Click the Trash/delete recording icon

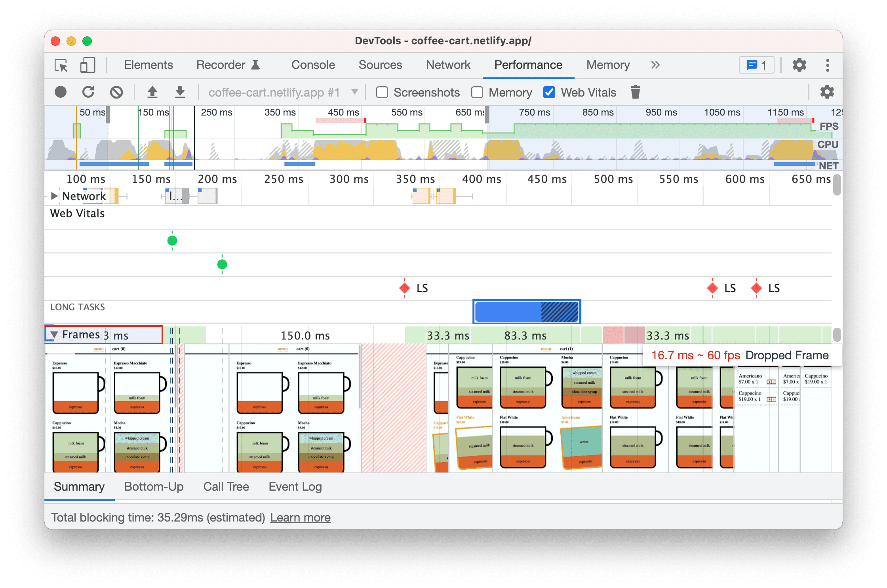coord(635,92)
